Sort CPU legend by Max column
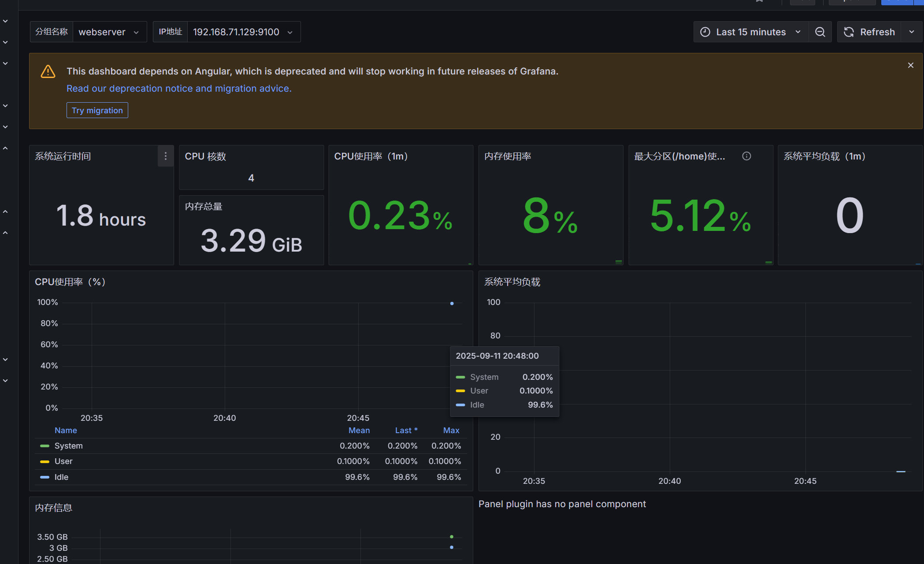Screen dimensions: 924x564 tap(451, 430)
